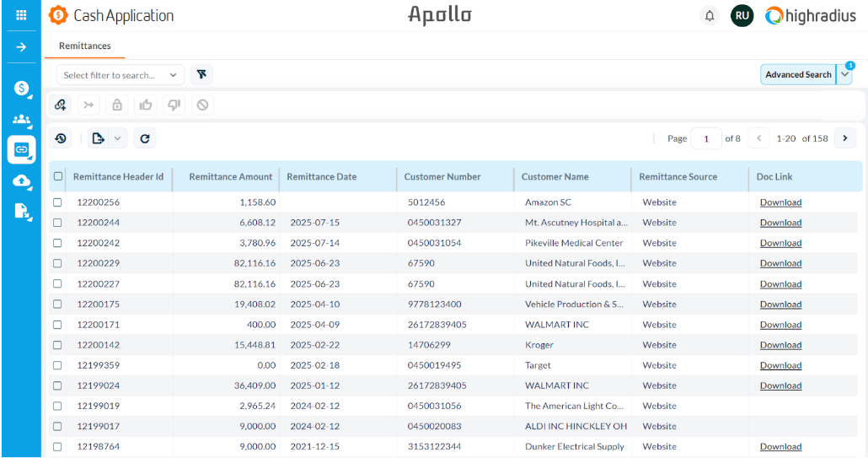Download doc for Dunker Electrical Supply row
The width and height of the screenshot is (868, 458).
pyautogui.click(x=780, y=446)
